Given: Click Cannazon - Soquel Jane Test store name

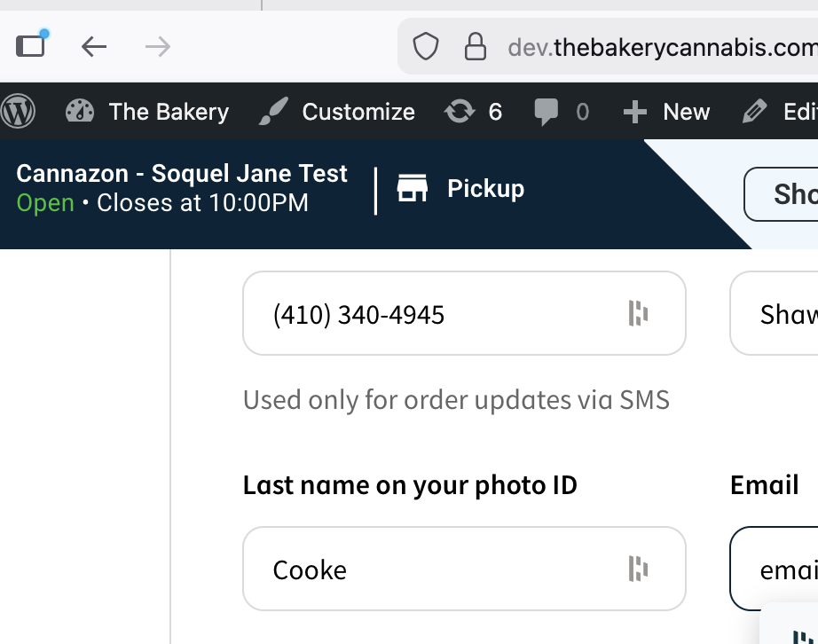Looking at the screenshot, I should [182, 174].
